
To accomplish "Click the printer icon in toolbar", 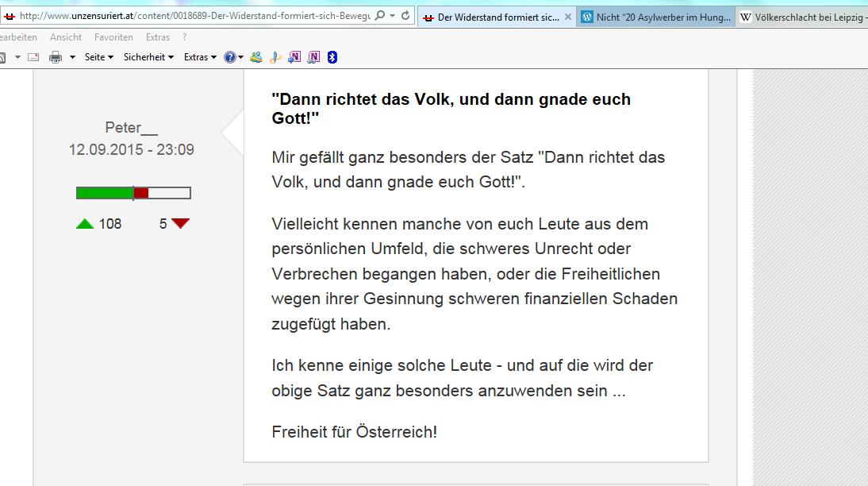I will pos(56,57).
